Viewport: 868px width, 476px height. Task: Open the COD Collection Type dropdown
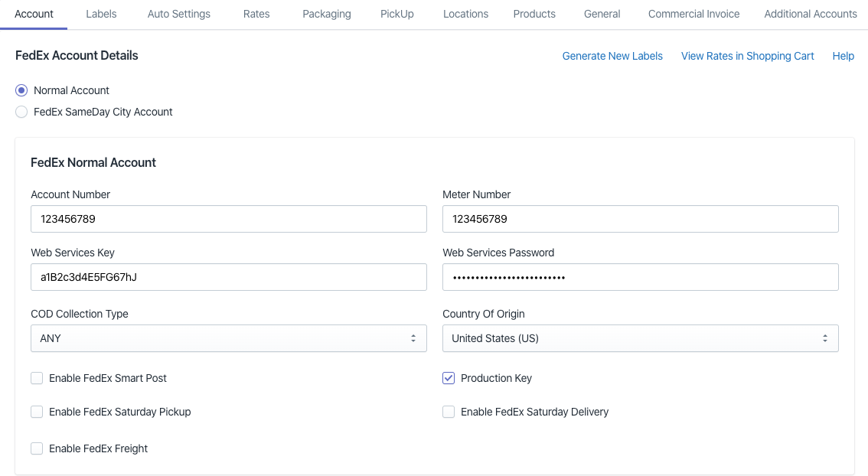(229, 338)
